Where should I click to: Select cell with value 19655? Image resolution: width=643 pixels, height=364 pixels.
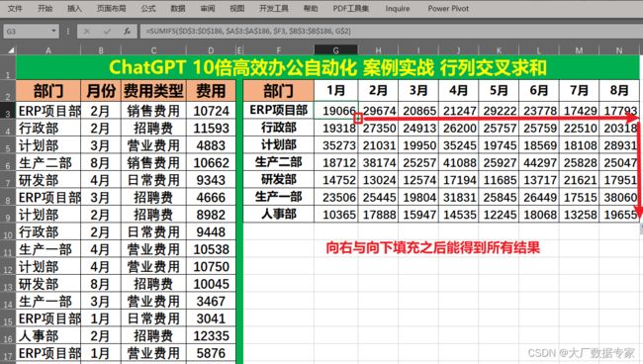coord(619,215)
